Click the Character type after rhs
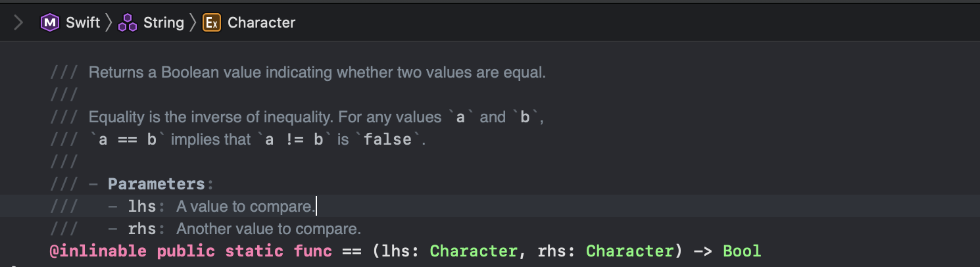980x267 pixels. click(629, 251)
